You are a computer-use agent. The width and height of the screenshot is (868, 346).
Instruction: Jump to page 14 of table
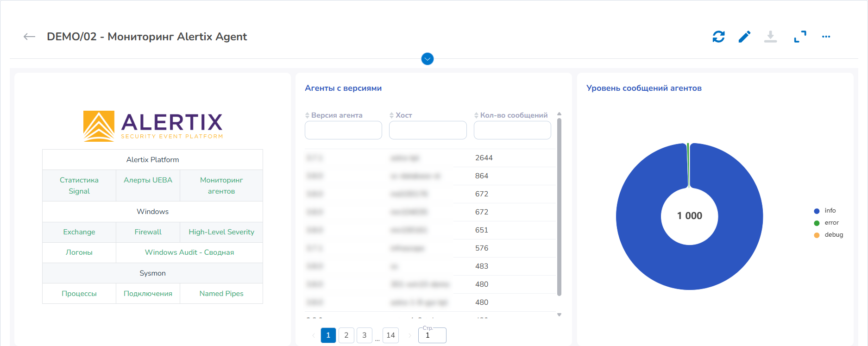[390, 335]
